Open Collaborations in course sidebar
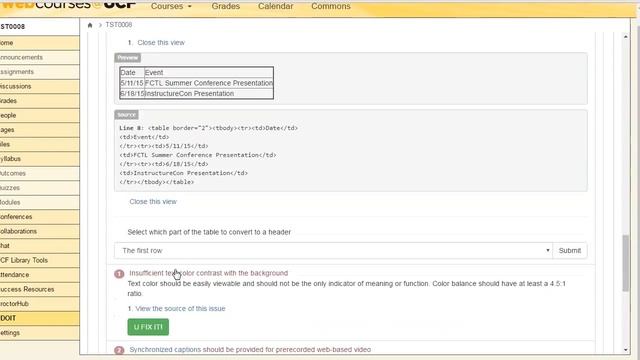640x360 pixels. [40, 231]
